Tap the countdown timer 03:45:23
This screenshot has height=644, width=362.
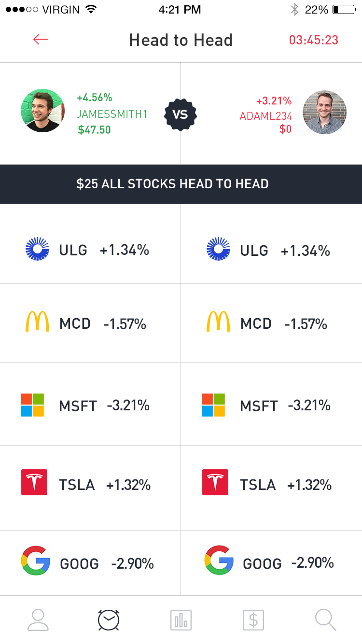[x=314, y=40]
